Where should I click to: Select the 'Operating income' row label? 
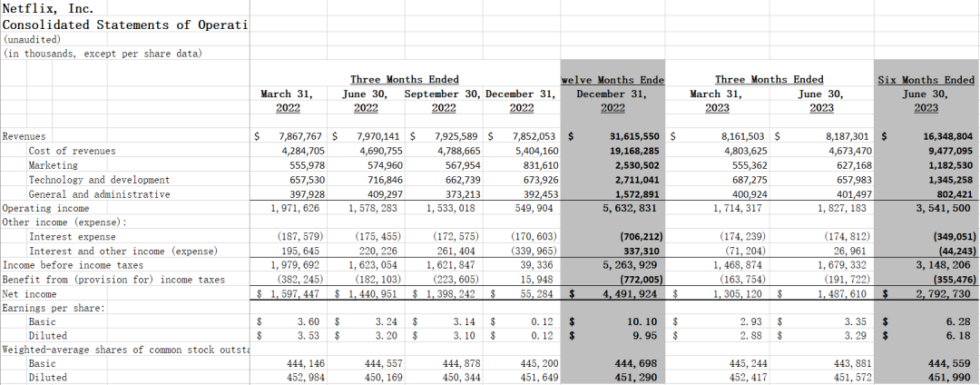pyautogui.click(x=45, y=208)
